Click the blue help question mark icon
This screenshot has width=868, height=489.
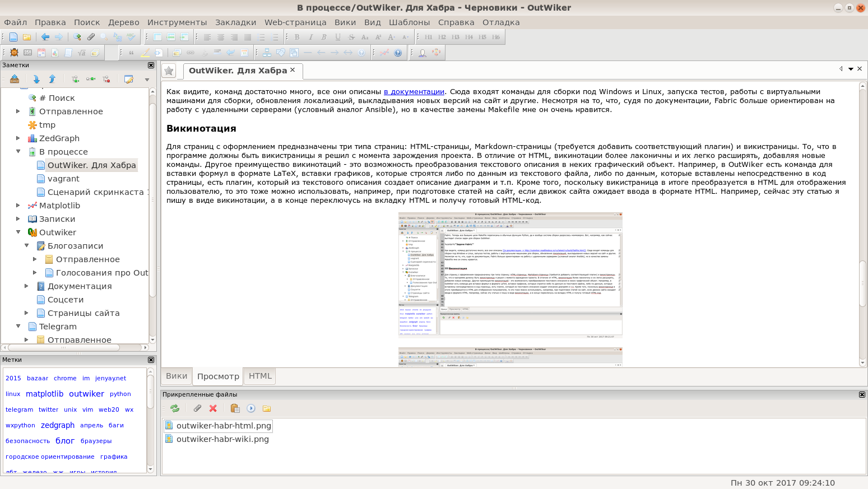click(x=398, y=53)
